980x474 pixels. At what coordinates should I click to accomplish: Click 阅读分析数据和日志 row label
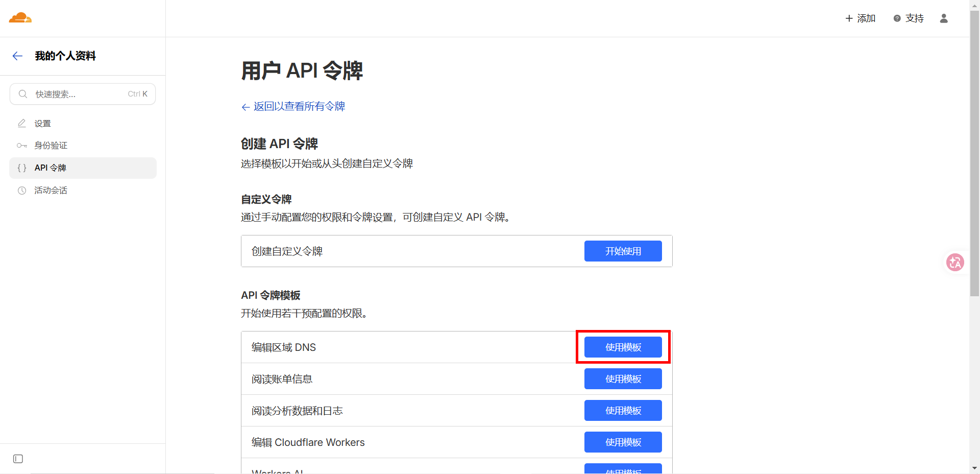point(297,411)
